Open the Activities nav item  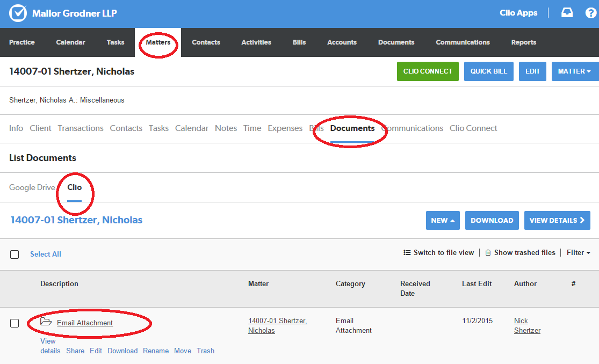(x=256, y=42)
